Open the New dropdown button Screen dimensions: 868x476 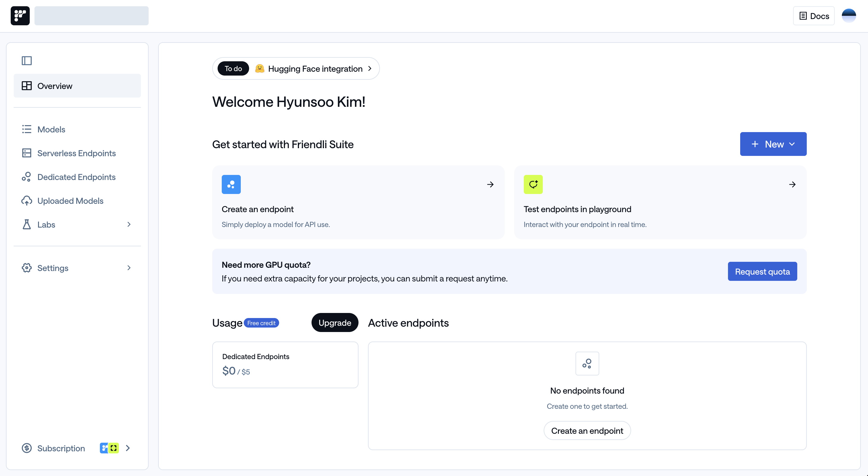773,144
